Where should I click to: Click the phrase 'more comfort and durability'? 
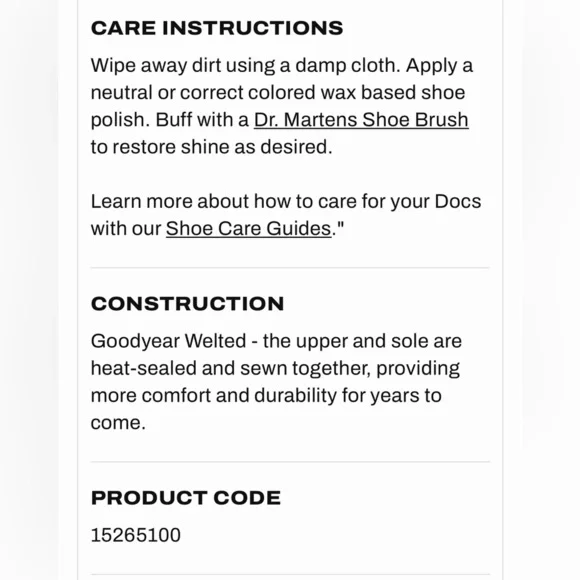click(x=214, y=395)
